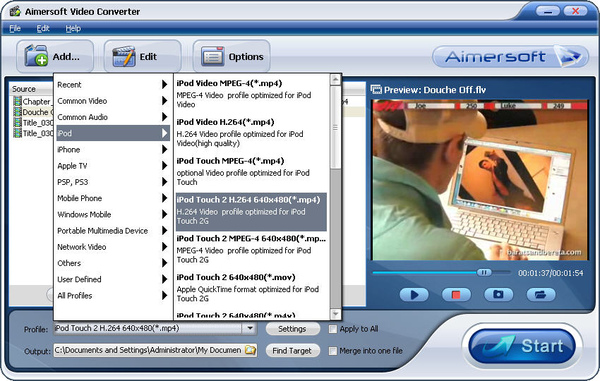Open the Edit menu in menu bar
The width and height of the screenshot is (600, 381).
[43, 28]
